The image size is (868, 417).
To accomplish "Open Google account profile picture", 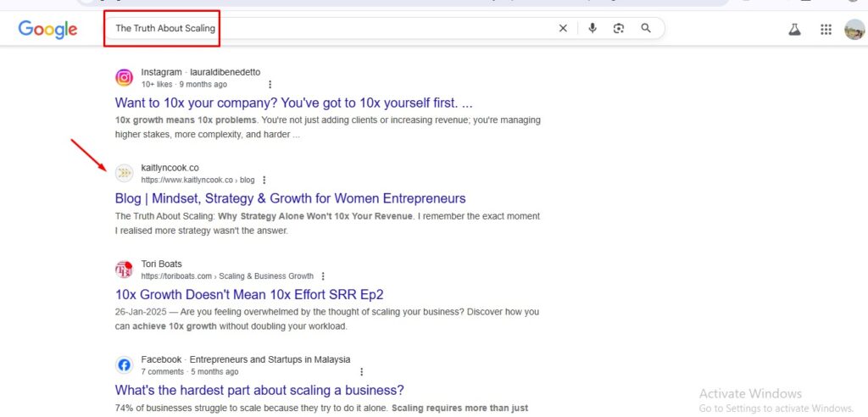I will [x=854, y=30].
